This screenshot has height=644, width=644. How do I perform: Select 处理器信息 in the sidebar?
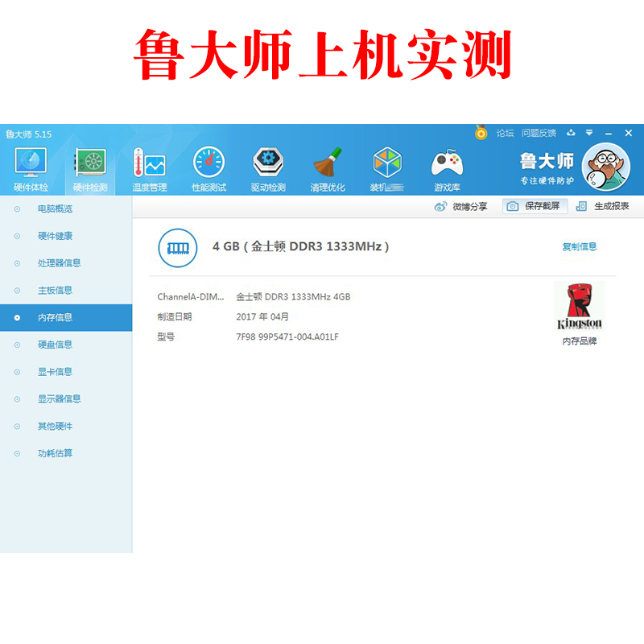coord(66,263)
